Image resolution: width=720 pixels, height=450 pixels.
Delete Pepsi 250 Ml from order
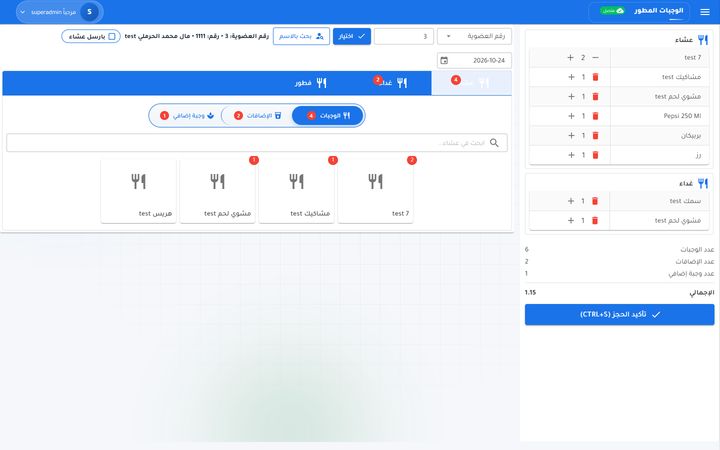[x=595, y=116]
